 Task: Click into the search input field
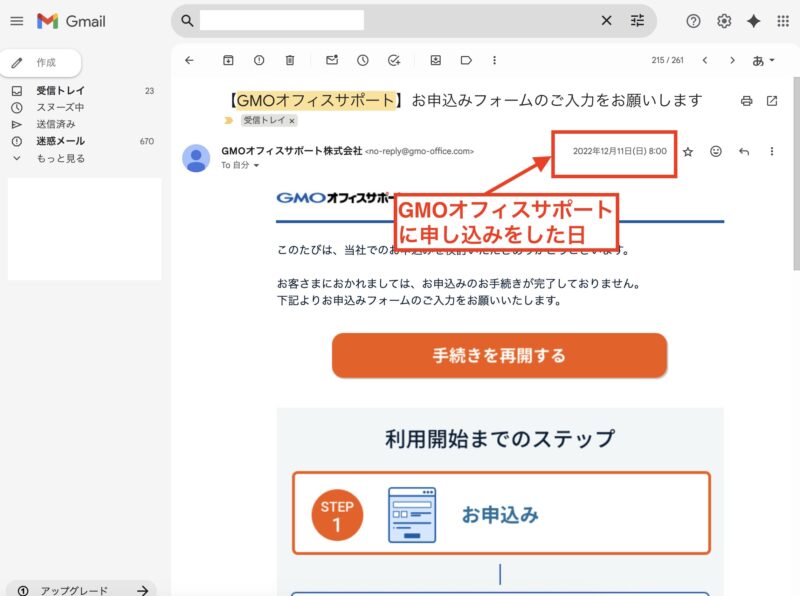282,20
